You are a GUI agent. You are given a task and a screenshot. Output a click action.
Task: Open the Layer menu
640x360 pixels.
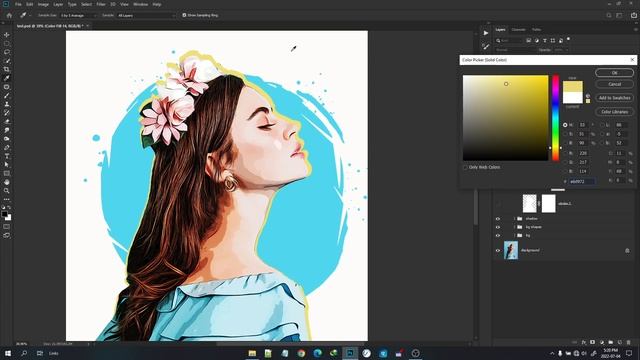click(58, 4)
